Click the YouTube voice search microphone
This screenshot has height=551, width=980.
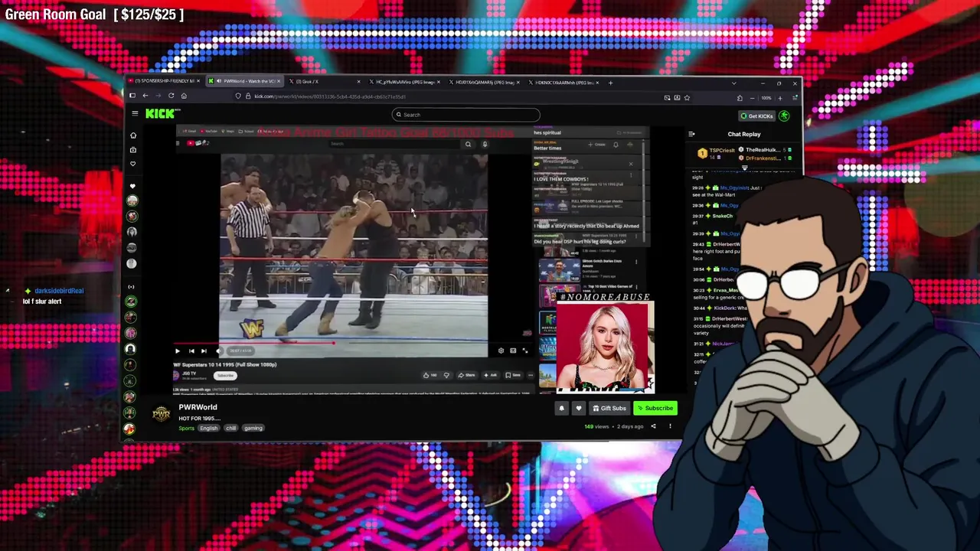[484, 144]
